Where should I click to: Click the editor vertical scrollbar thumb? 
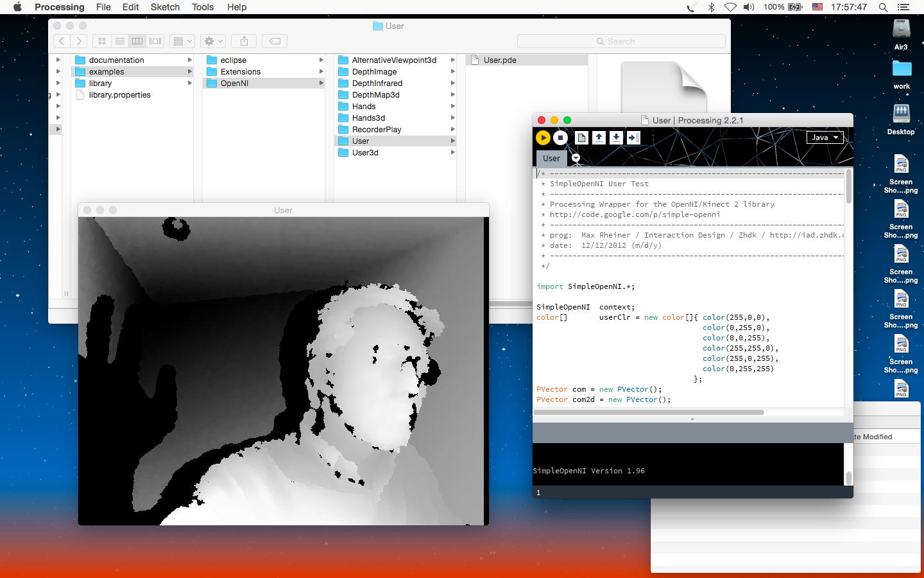849,186
